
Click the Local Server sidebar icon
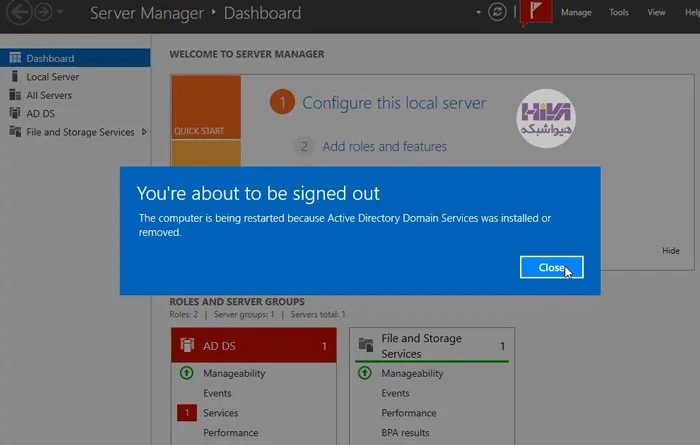[x=15, y=76]
